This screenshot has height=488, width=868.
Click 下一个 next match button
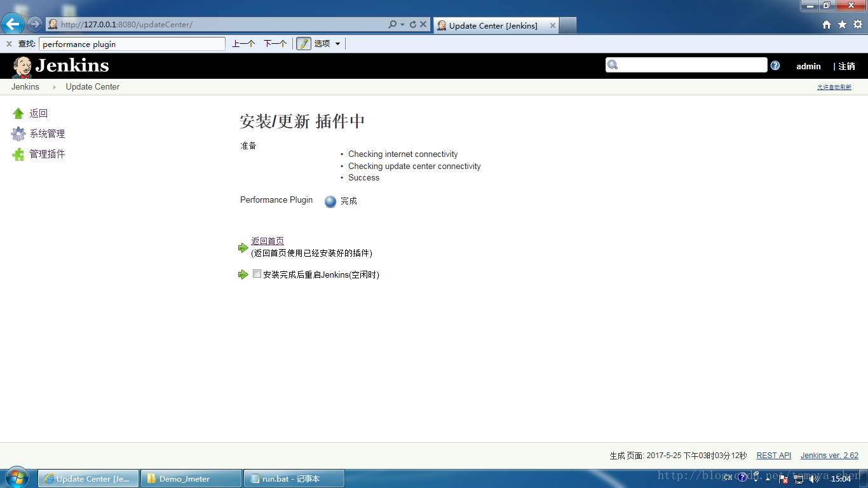coord(275,44)
